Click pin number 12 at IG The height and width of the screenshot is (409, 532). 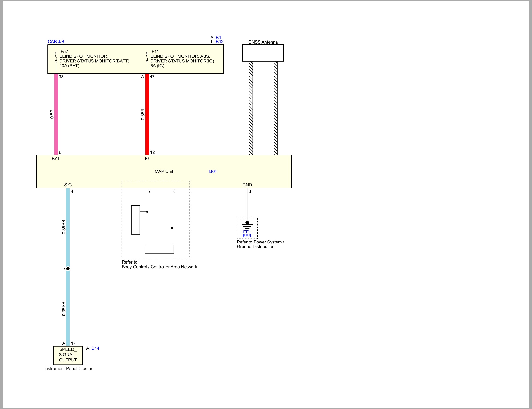(153, 152)
